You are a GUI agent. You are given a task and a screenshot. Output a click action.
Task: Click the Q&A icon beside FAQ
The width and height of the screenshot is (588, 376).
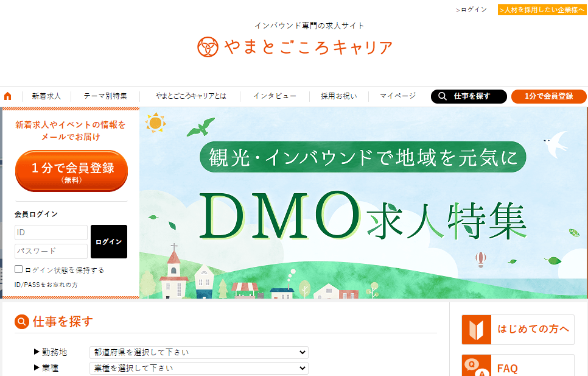[x=476, y=366]
